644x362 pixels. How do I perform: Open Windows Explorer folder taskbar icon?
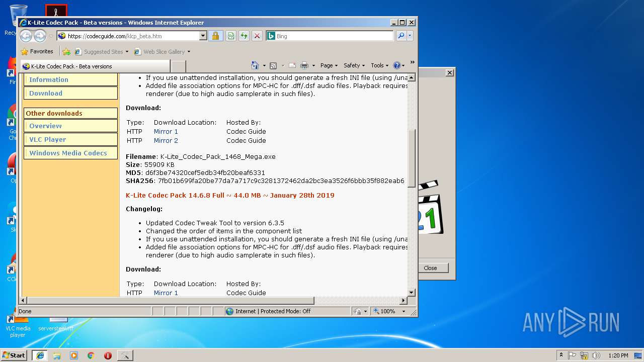click(57, 355)
